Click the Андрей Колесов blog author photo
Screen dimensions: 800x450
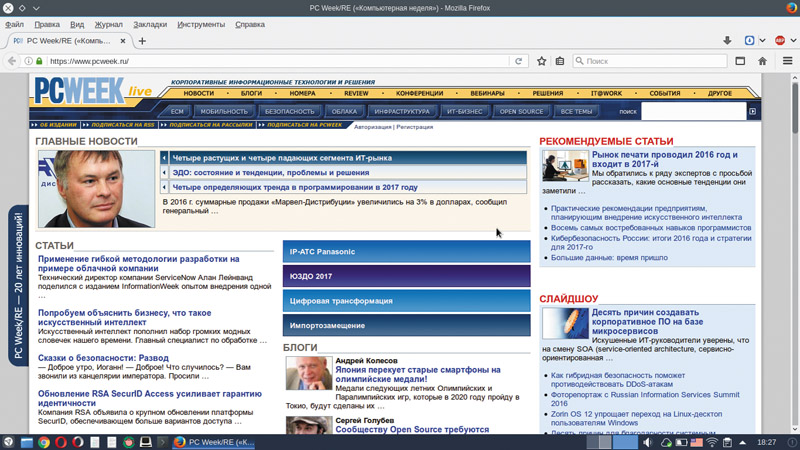point(309,373)
